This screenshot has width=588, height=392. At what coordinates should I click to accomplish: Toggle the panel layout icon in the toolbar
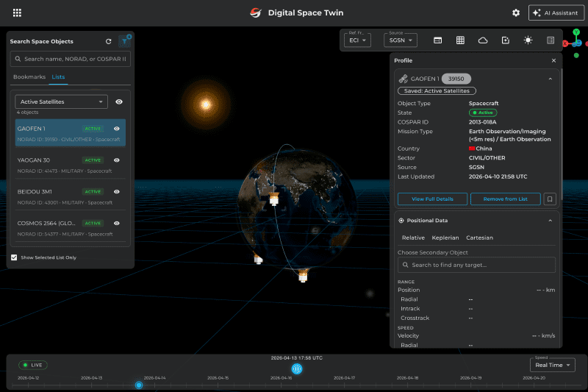pyautogui.click(x=437, y=40)
